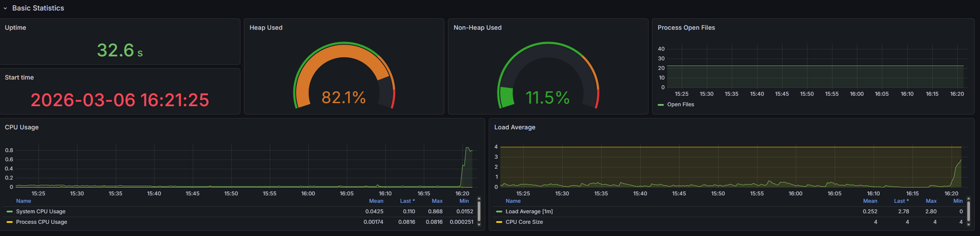Toggle System CPU Usage series visibility
Viewport: 980px width, 236px height.
pyautogui.click(x=41, y=212)
